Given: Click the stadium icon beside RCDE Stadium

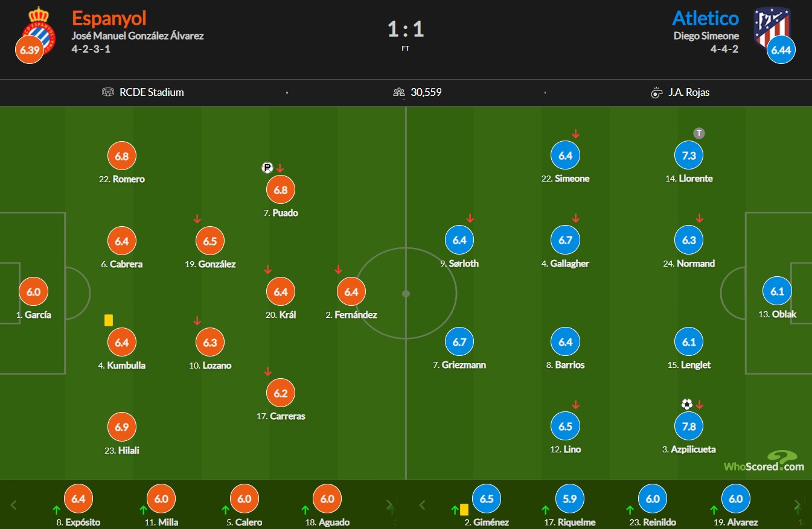Looking at the screenshot, I should tap(108, 92).
